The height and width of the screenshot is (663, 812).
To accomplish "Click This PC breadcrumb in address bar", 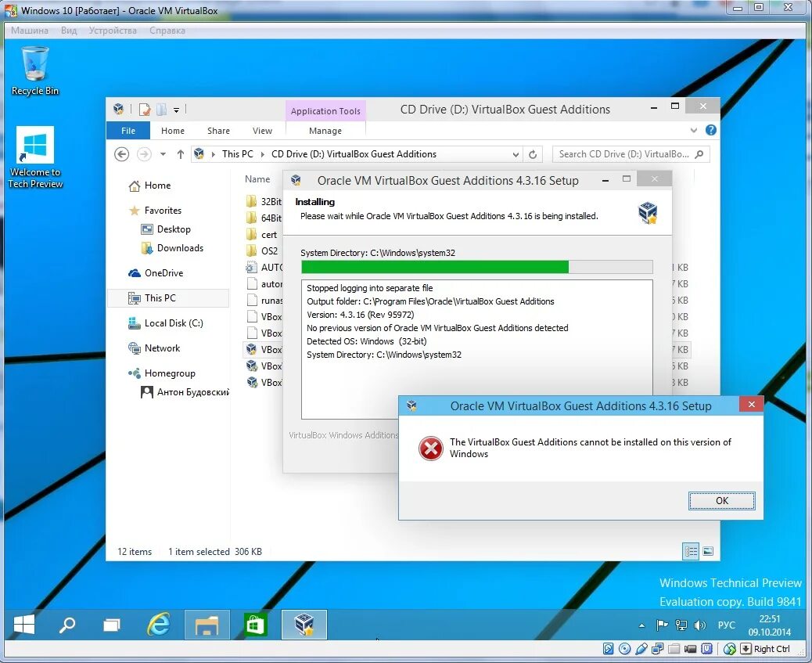I will [237, 154].
